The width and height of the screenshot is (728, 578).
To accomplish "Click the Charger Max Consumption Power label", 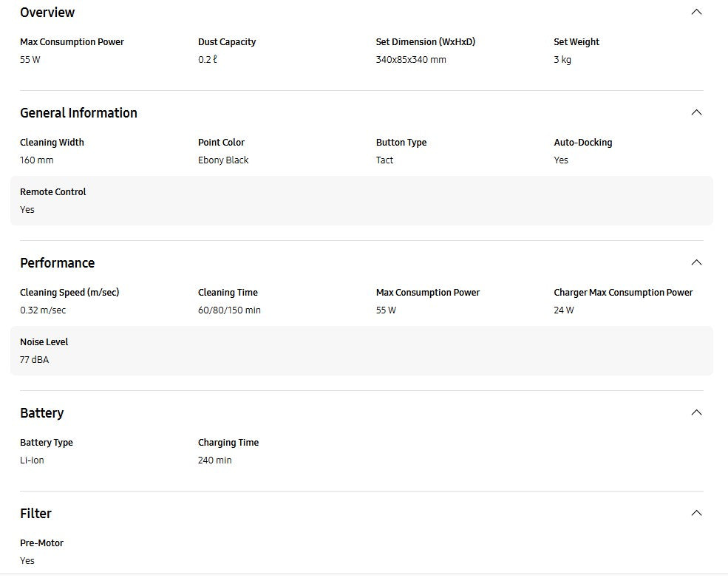I will [623, 293].
